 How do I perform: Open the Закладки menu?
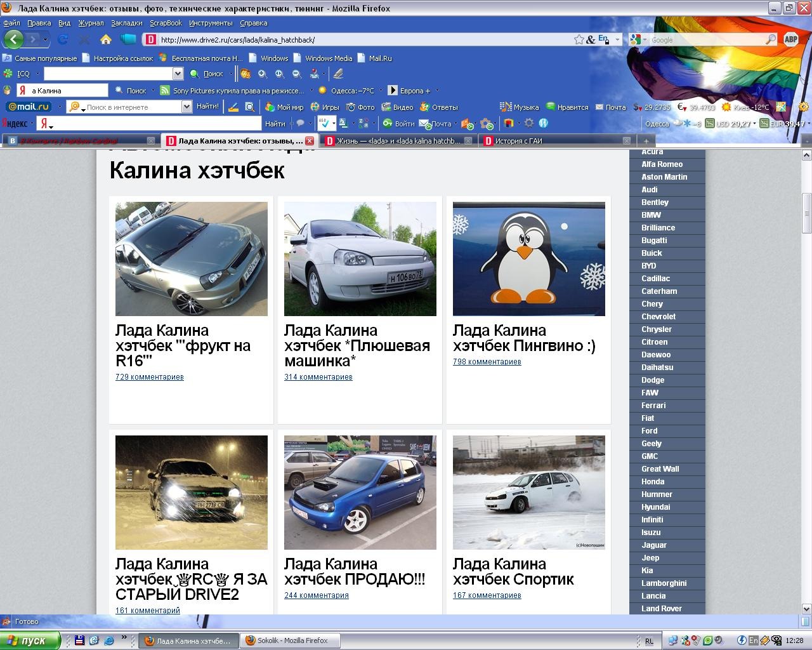[x=127, y=23]
